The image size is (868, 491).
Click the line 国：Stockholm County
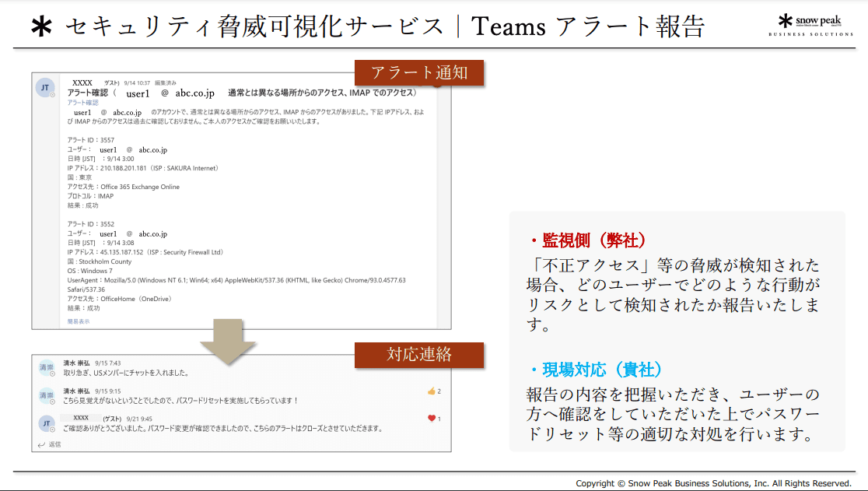point(100,261)
